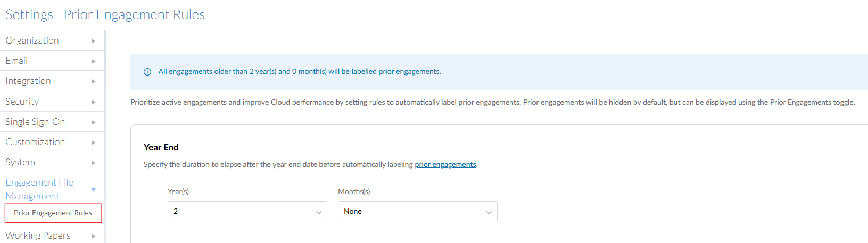Expand the System section arrow
This screenshot has width=868, height=243.
tap(94, 163)
